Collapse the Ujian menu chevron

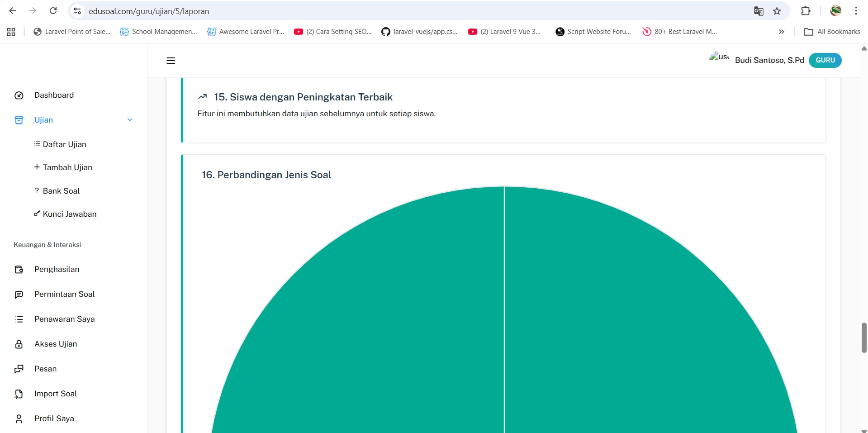(130, 120)
